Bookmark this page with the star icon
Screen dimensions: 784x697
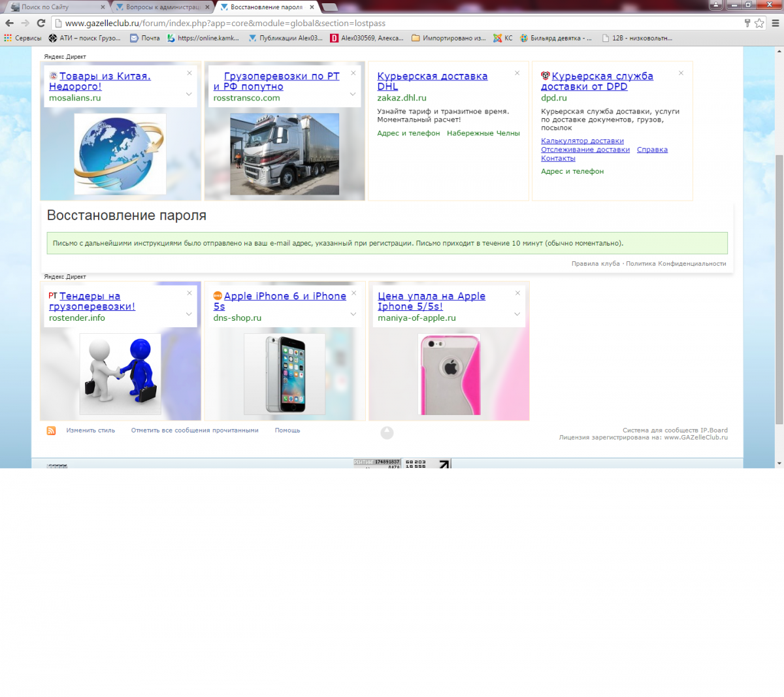coord(759,23)
